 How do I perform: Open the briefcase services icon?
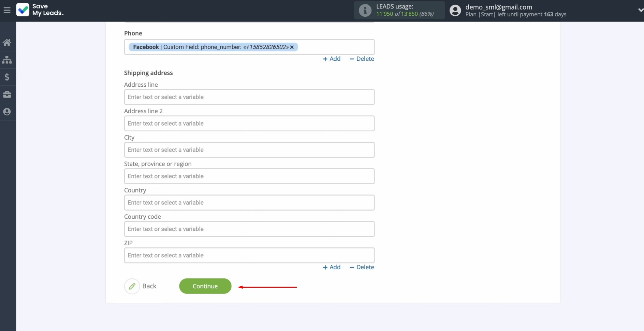click(x=7, y=95)
